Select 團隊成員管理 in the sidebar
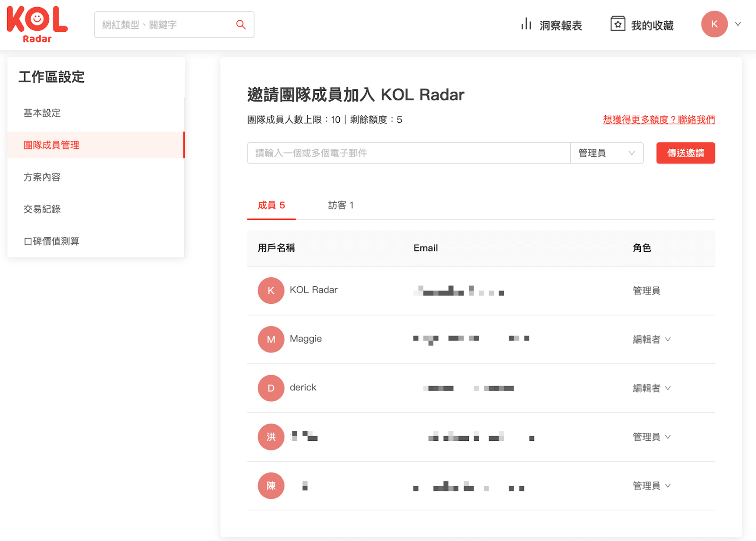The width and height of the screenshot is (756, 541). (x=95, y=145)
